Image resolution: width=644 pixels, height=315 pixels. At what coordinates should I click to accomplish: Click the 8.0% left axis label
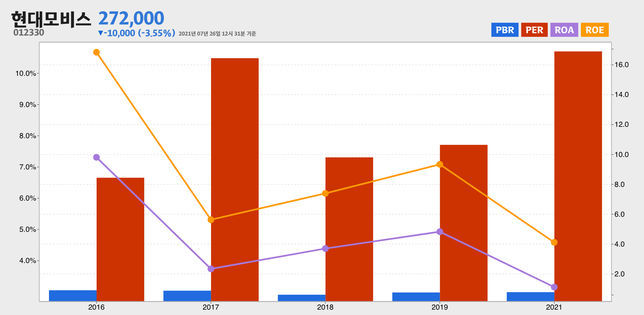[28, 136]
